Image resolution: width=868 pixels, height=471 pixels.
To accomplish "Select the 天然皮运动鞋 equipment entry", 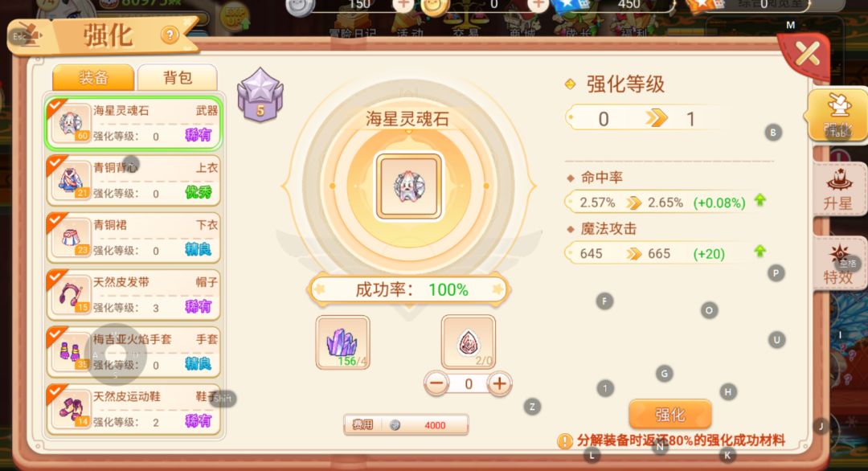I will tap(133, 410).
